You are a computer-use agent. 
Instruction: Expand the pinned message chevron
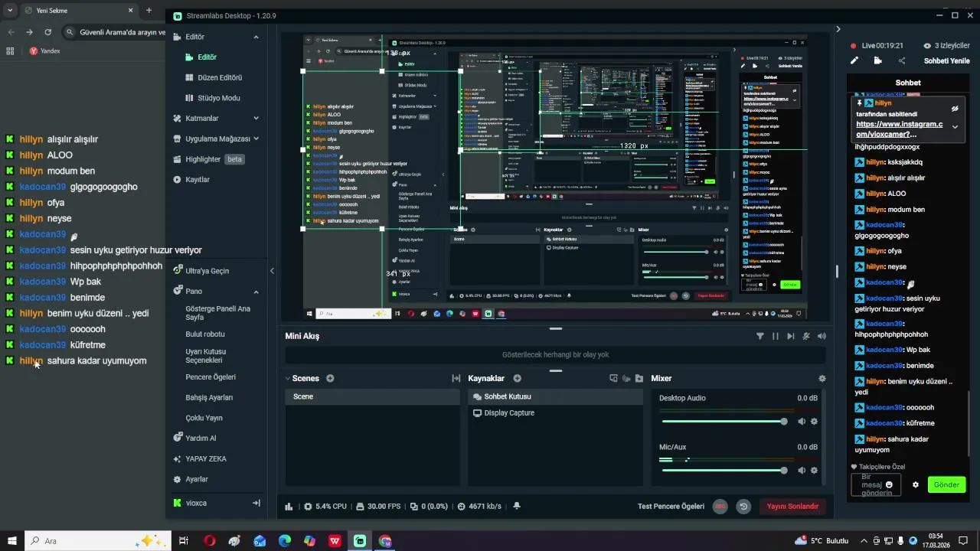tap(955, 127)
